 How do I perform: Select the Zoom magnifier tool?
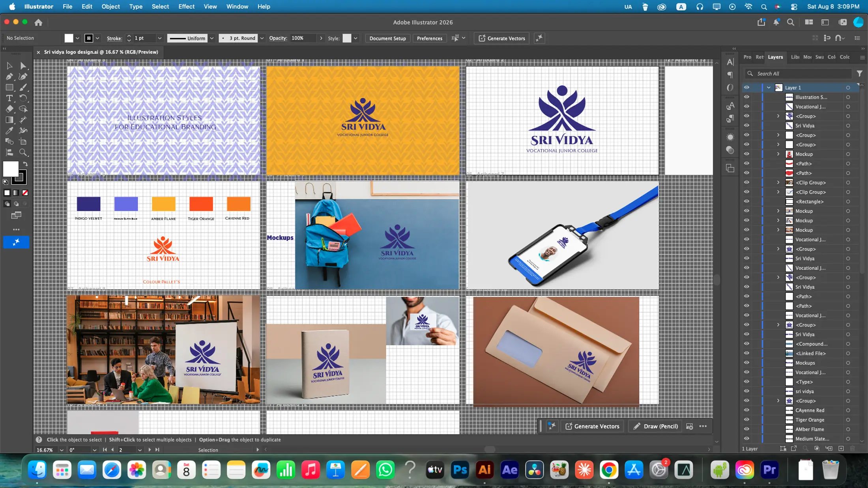point(23,153)
